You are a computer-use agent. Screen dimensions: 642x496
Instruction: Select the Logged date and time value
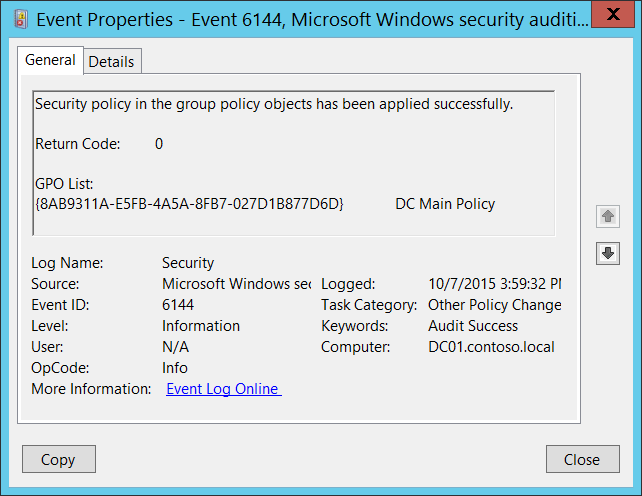(x=494, y=284)
